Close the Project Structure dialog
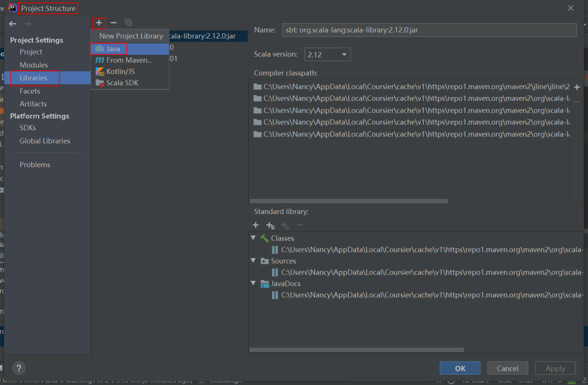Screen dimensions: 588x385 [x=570, y=8]
